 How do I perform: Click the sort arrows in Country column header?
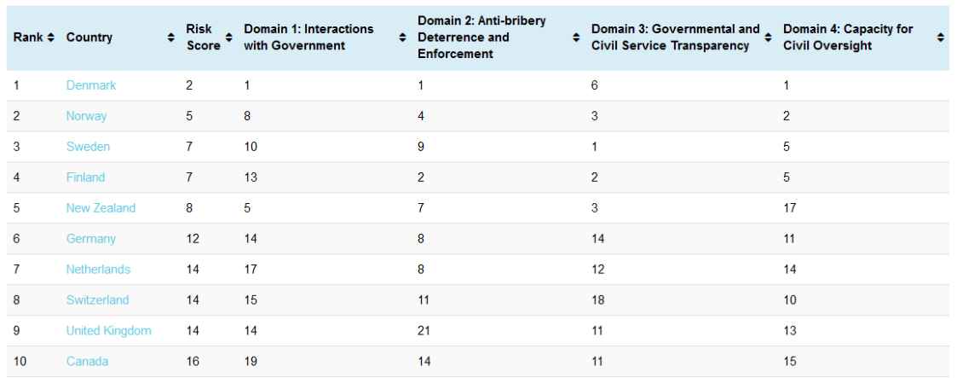pos(171,38)
